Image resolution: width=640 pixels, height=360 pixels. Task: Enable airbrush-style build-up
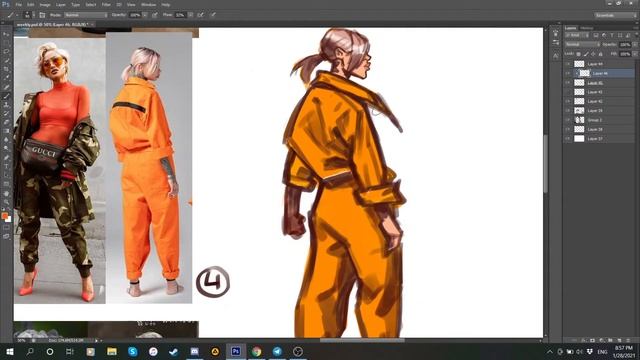click(x=200, y=15)
